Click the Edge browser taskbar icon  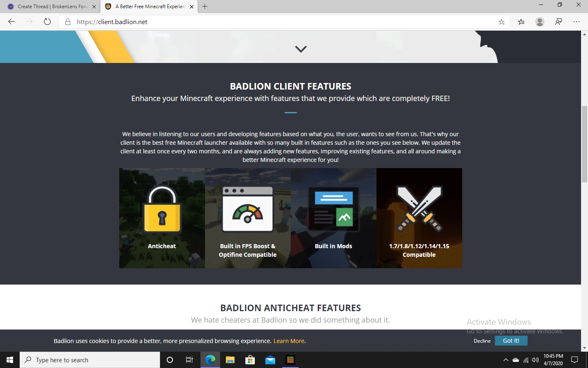210,360
